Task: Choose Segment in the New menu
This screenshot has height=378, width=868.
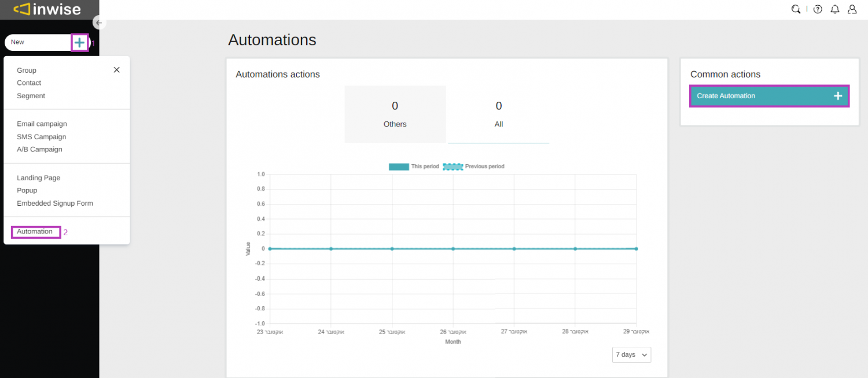Action: pyautogui.click(x=31, y=95)
